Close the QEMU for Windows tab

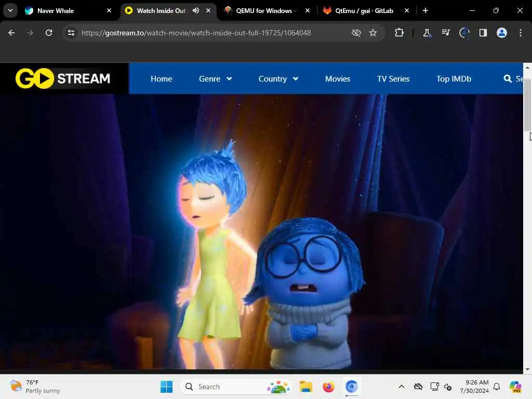coord(308,10)
